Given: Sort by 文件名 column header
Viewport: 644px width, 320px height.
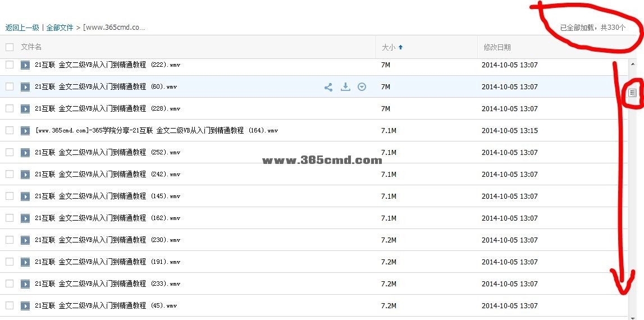Looking at the screenshot, I should pyautogui.click(x=31, y=47).
